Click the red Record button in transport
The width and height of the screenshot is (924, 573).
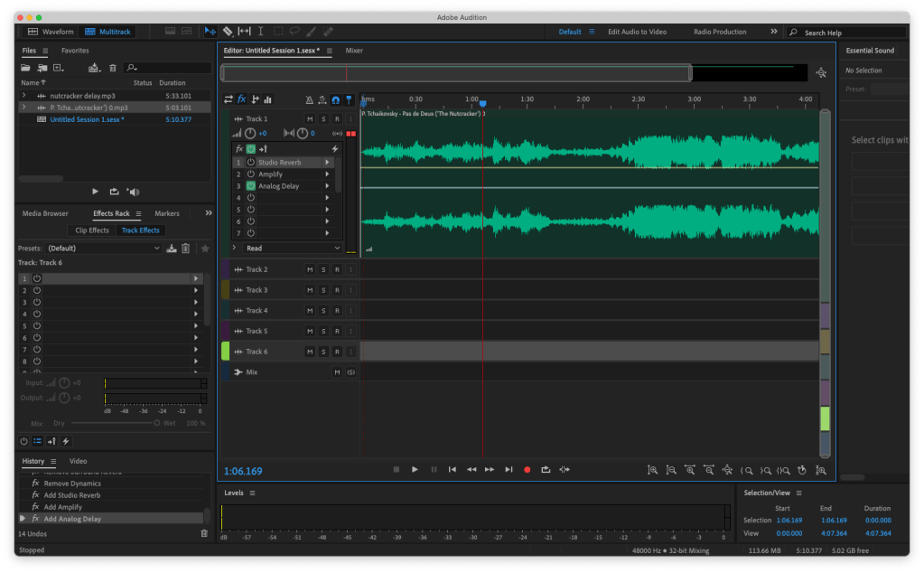[527, 469]
